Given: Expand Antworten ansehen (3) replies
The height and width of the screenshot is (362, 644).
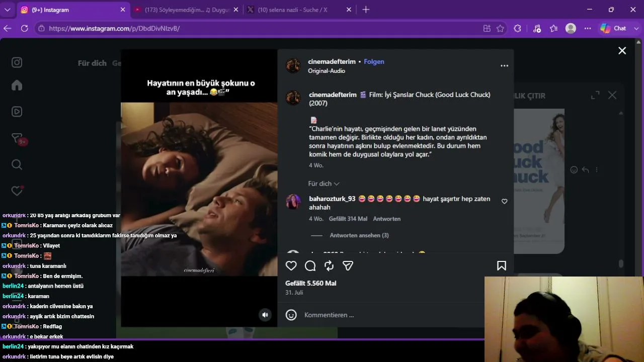Looking at the screenshot, I should click(359, 235).
